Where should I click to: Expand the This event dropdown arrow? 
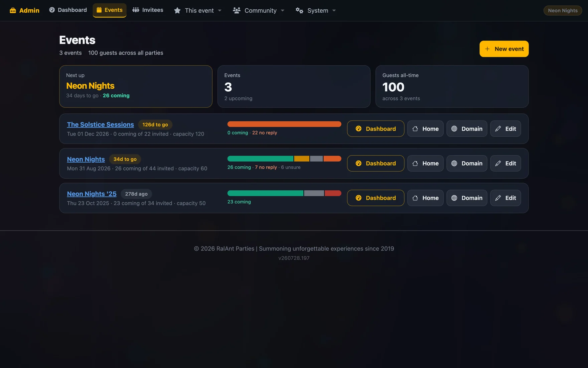pos(219,11)
